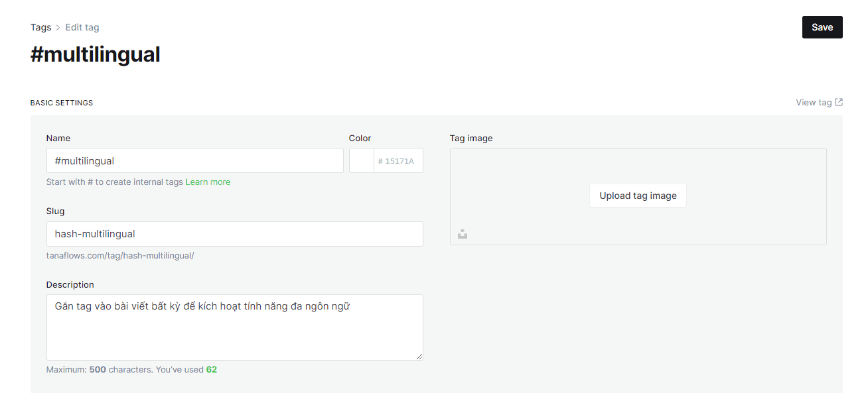Click the #multilingual page heading

95,54
